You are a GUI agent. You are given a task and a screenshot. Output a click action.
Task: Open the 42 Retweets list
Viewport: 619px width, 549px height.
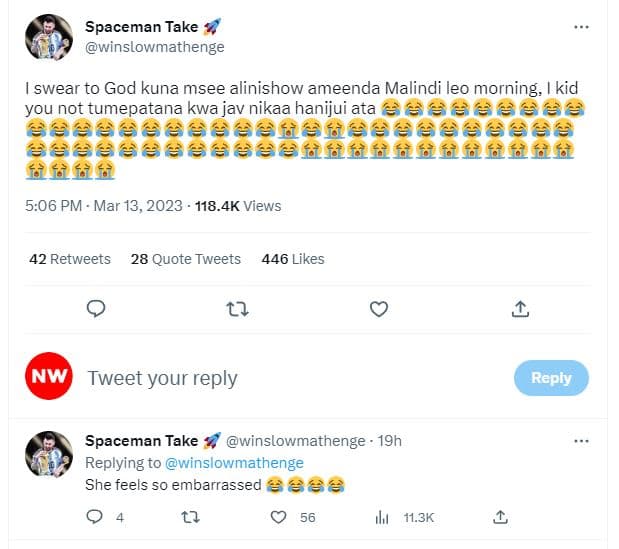pyautogui.click(x=70, y=259)
